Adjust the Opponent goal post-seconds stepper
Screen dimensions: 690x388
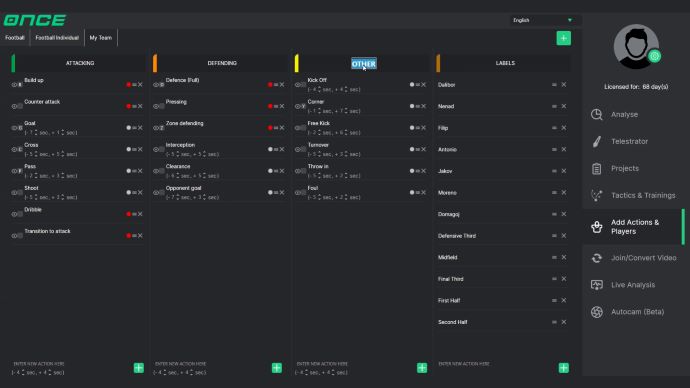205,197
